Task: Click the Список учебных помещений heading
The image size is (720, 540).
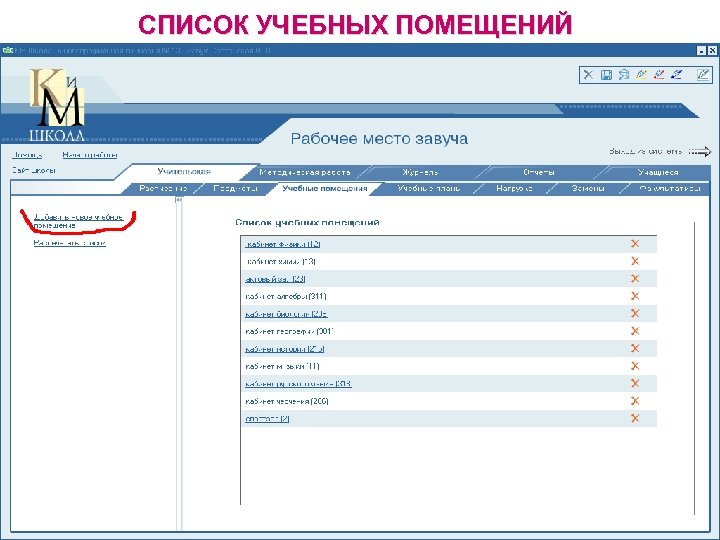Action: (307, 223)
